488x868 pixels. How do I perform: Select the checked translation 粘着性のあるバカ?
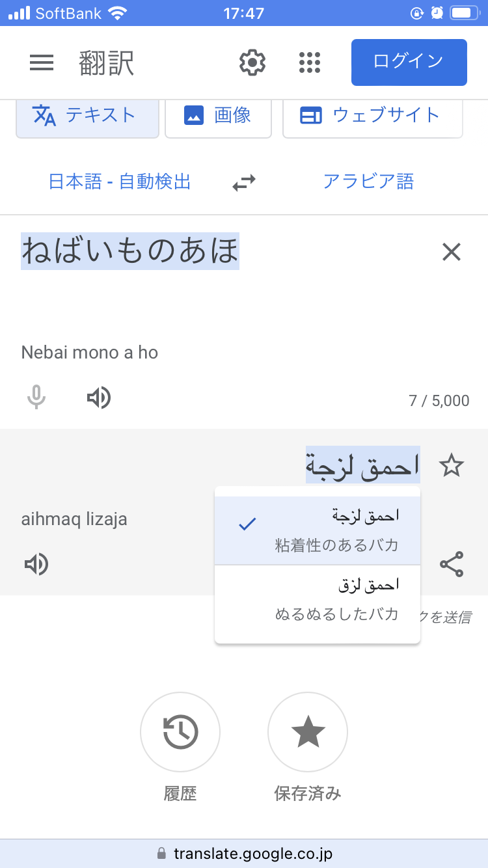point(318,530)
